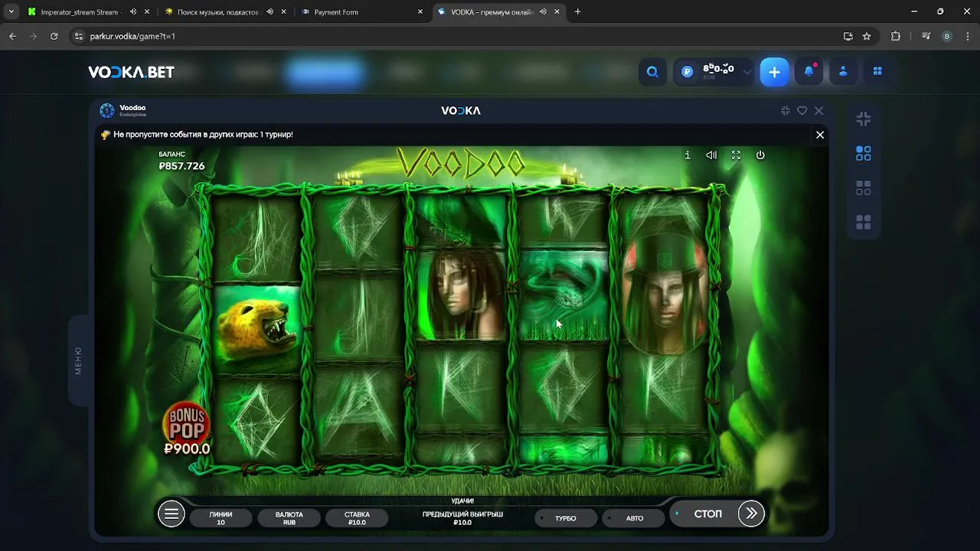Click the VODKA.BET logo

[131, 72]
